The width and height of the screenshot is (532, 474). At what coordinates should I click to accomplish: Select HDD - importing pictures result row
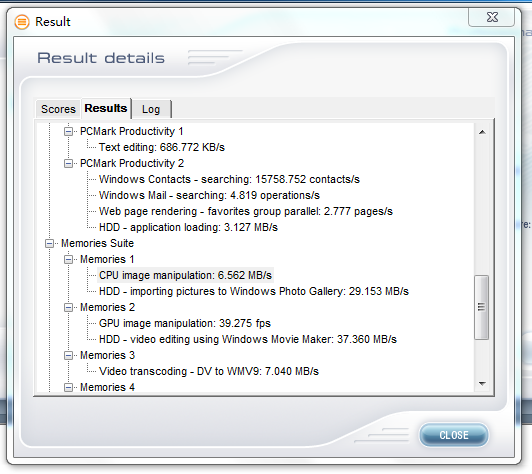(x=254, y=291)
